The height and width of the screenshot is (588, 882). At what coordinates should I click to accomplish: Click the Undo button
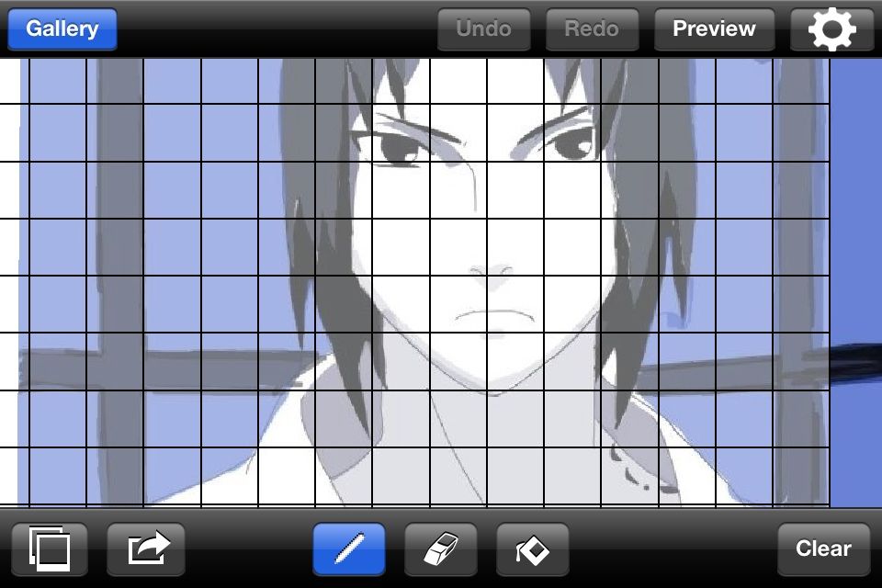point(484,29)
